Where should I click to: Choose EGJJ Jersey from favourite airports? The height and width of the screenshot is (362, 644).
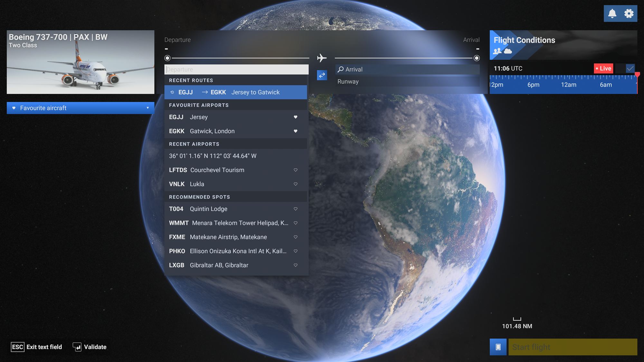(236, 117)
